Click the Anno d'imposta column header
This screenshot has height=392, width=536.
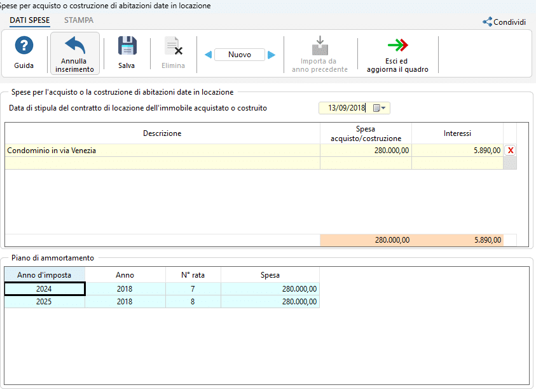point(45,275)
